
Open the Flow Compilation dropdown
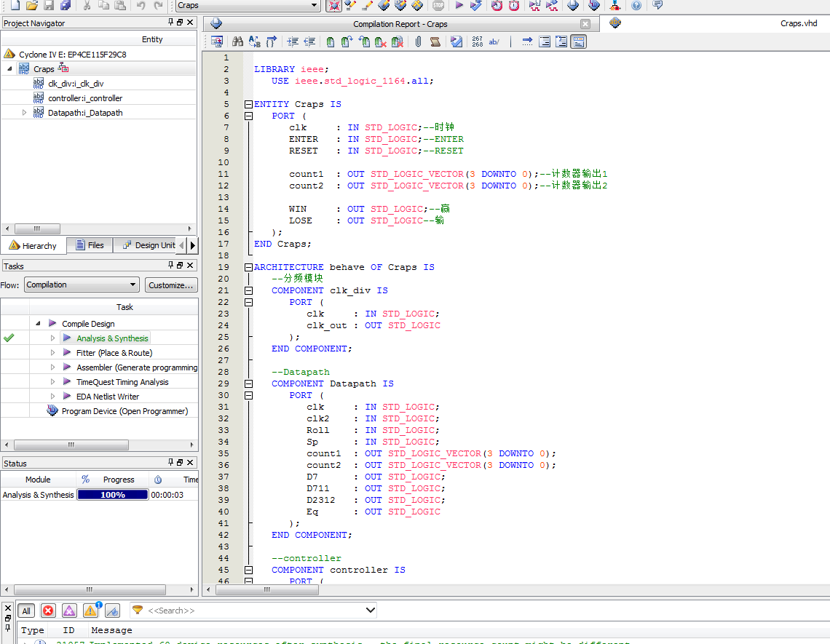[82, 285]
